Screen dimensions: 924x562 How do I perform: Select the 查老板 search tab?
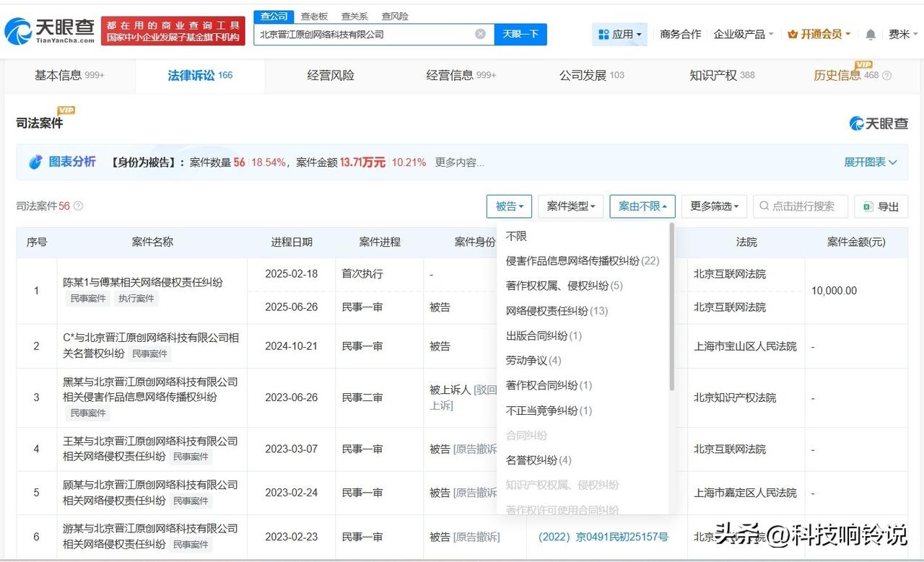314,15
